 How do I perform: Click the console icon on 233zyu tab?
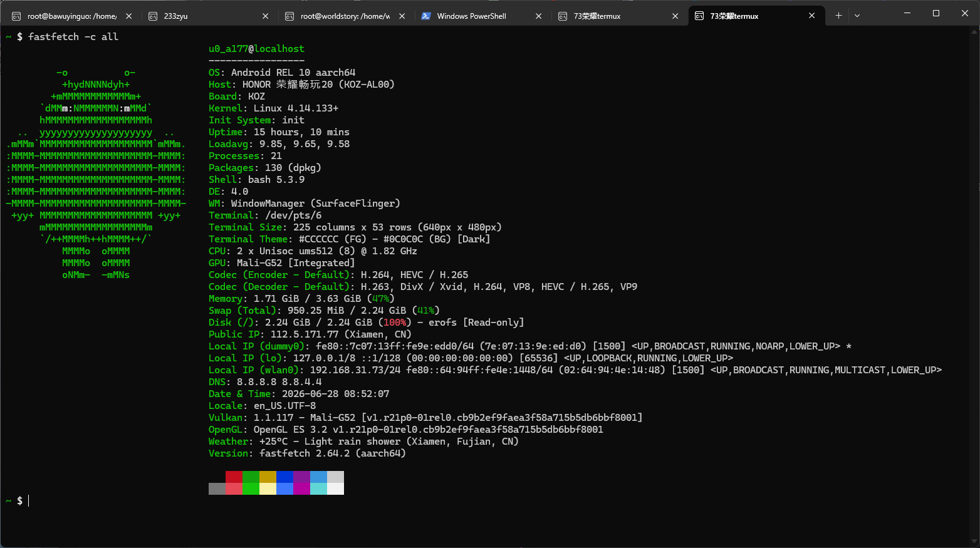pos(153,16)
